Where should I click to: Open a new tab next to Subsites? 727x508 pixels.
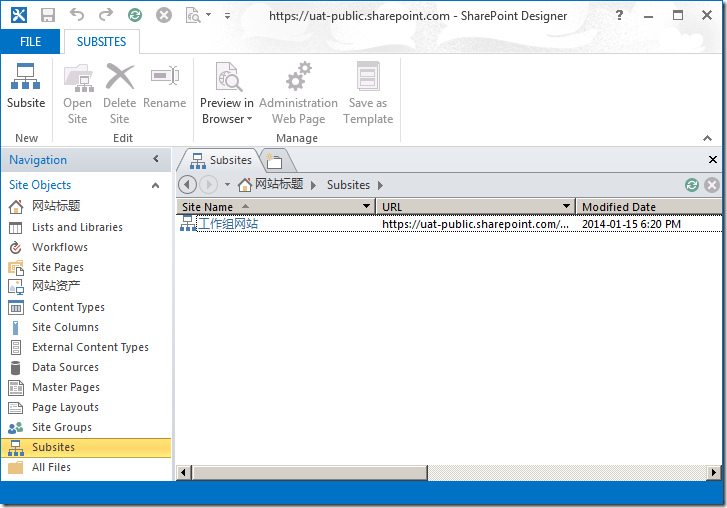274,161
